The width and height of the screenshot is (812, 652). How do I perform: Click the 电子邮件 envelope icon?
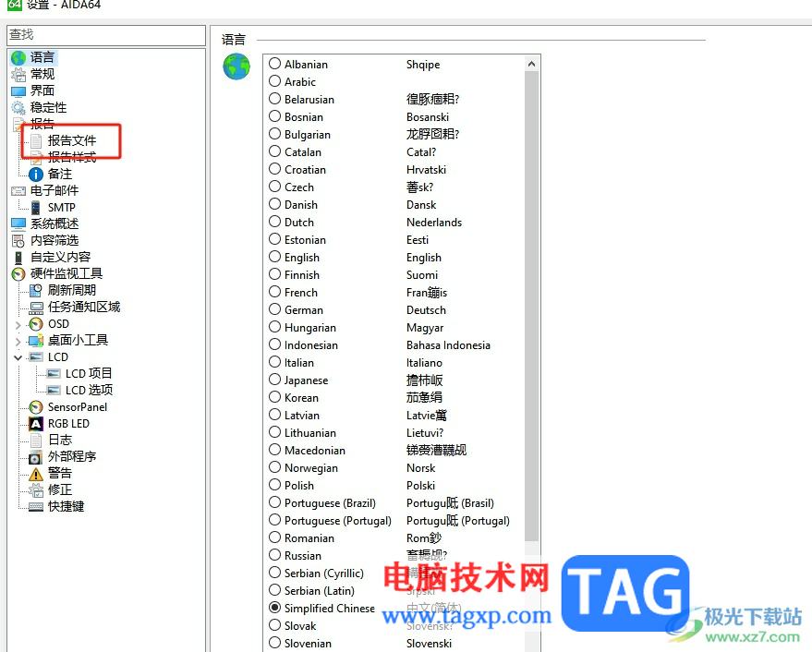point(18,191)
